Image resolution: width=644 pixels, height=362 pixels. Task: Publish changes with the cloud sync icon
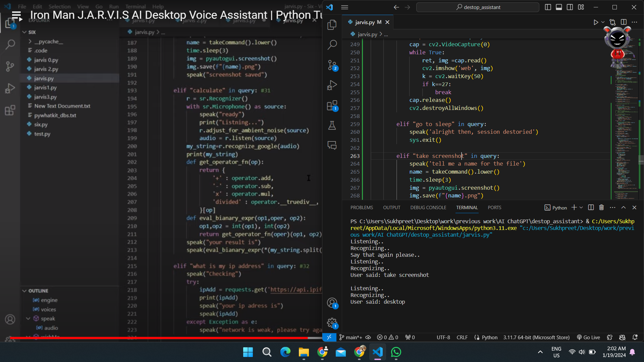[368, 337]
